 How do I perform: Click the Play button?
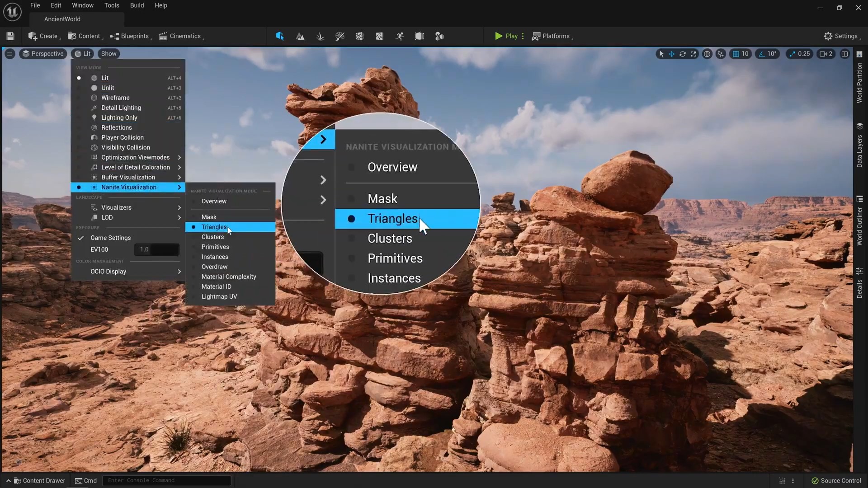click(506, 36)
